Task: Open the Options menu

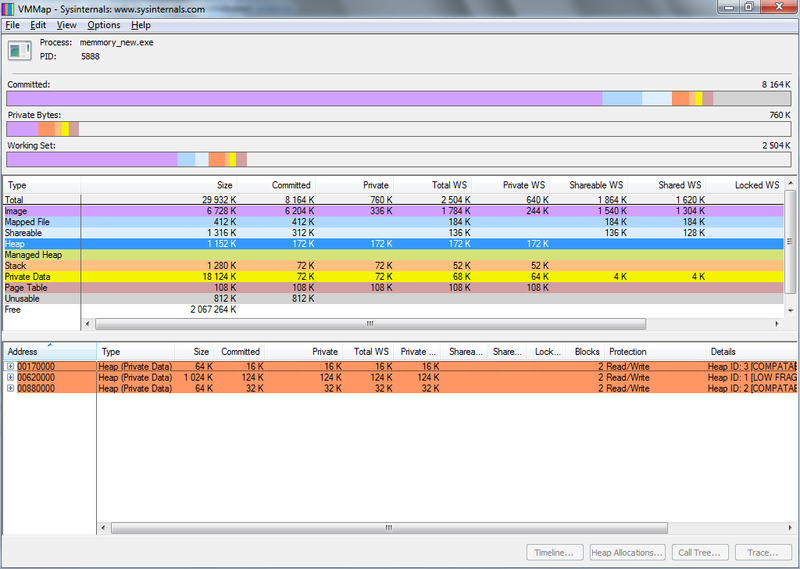Action: click(104, 25)
